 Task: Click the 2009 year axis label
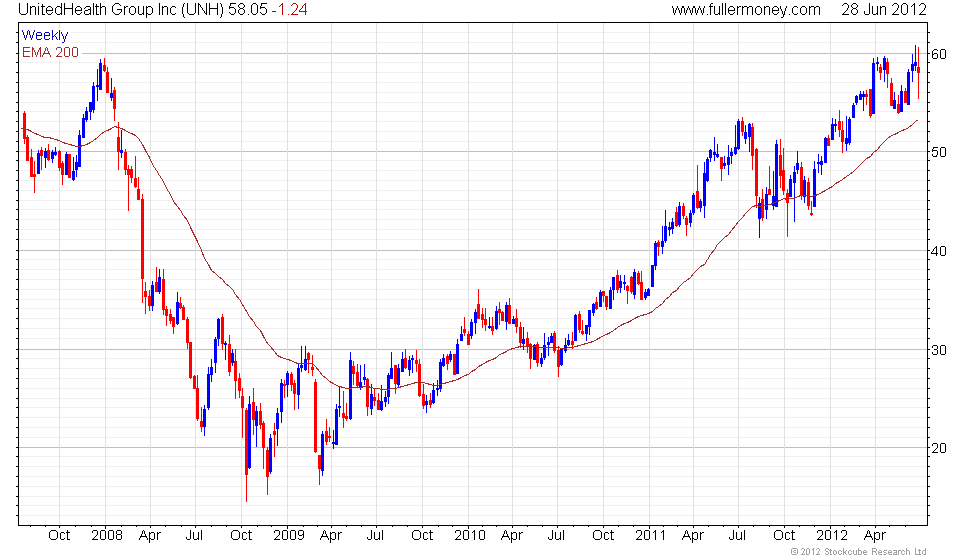(x=289, y=535)
